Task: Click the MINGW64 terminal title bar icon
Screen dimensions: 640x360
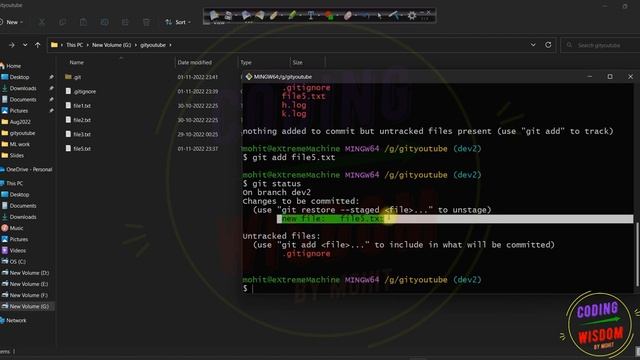Action: click(x=249, y=77)
